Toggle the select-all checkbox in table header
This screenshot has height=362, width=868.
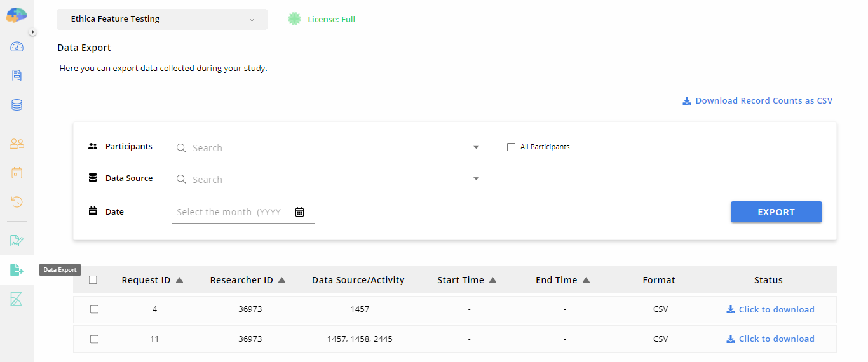pos(93,280)
